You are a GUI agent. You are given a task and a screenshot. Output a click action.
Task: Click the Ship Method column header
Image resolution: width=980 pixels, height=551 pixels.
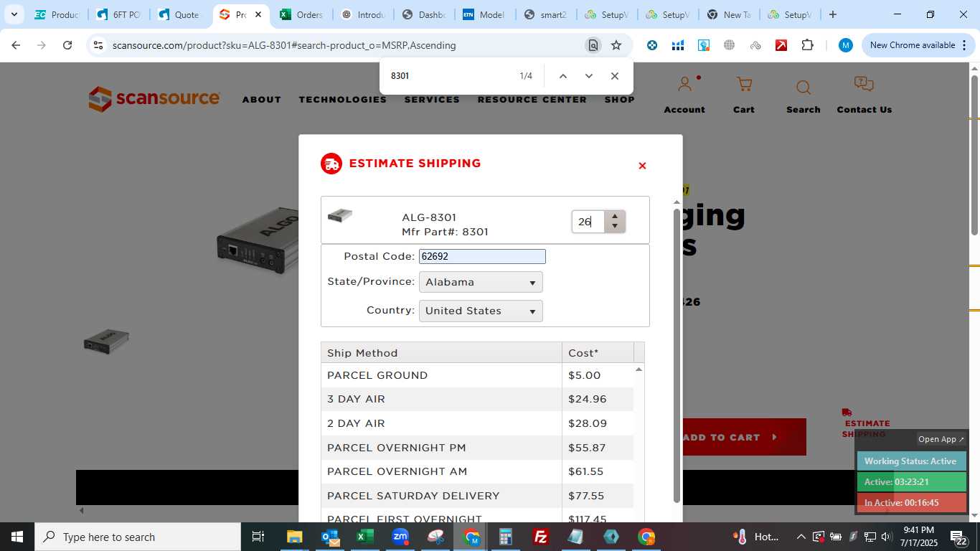(x=441, y=352)
